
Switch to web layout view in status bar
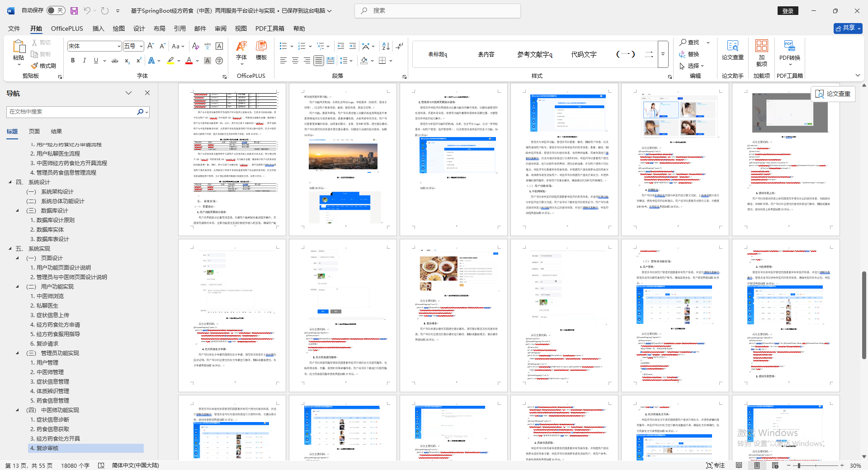(x=775, y=465)
